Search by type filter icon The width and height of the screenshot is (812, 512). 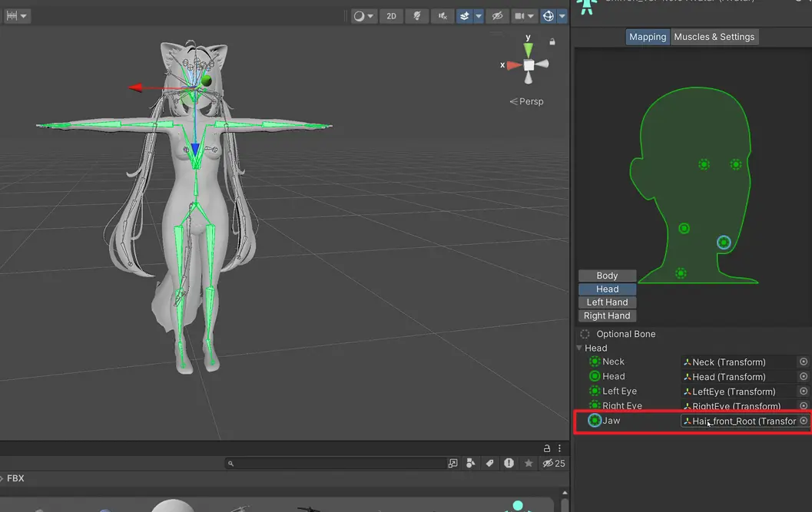pyautogui.click(x=471, y=464)
